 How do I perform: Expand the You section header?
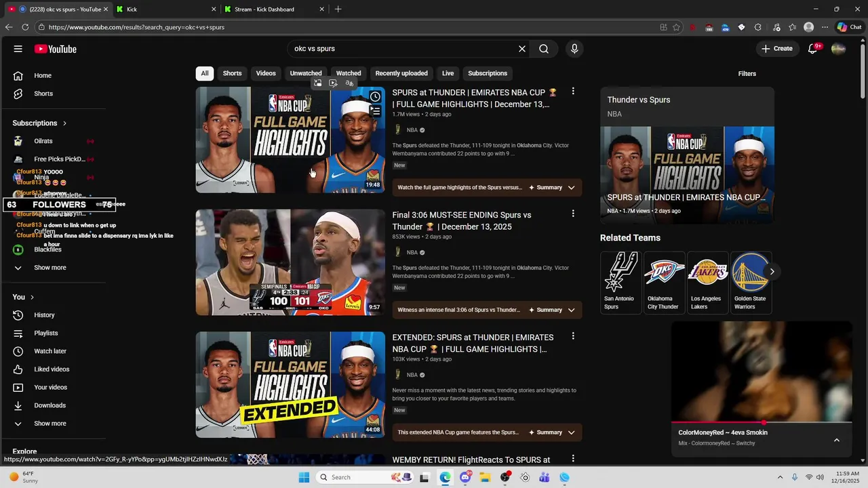[x=23, y=297]
